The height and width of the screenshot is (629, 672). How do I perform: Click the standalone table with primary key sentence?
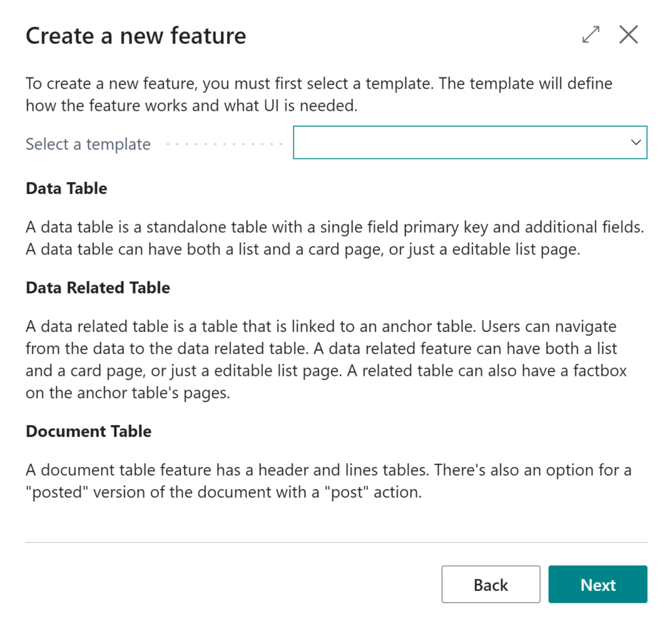click(x=335, y=227)
